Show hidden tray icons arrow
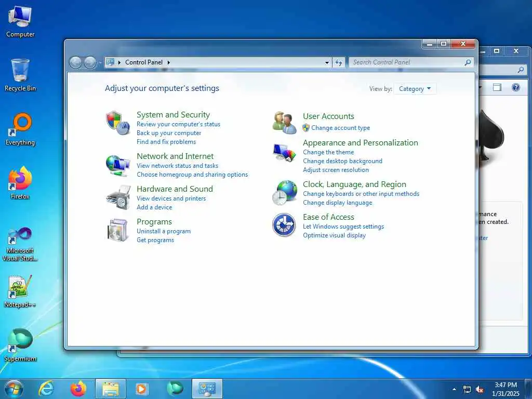532x399 pixels. tap(454, 390)
